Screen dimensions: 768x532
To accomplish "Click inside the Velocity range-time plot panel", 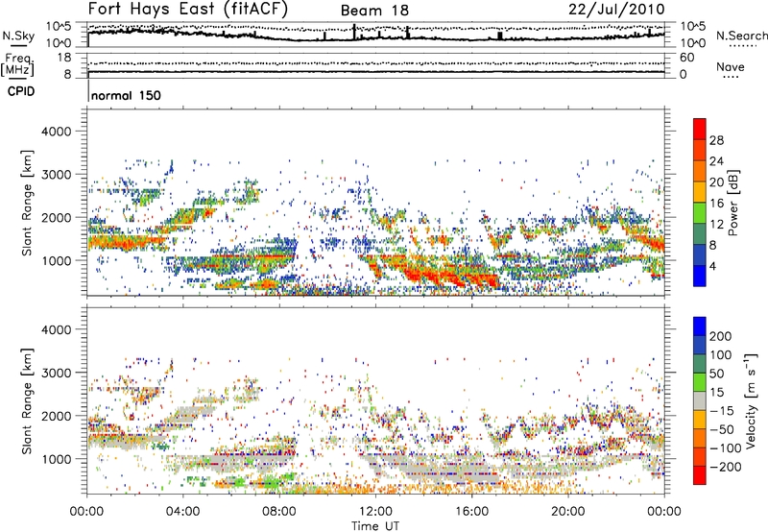I will 375,400.
